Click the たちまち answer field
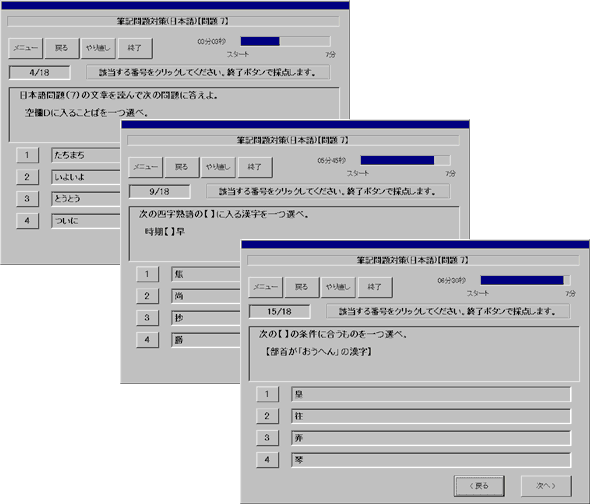The image size is (590, 504). coord(86,155)
